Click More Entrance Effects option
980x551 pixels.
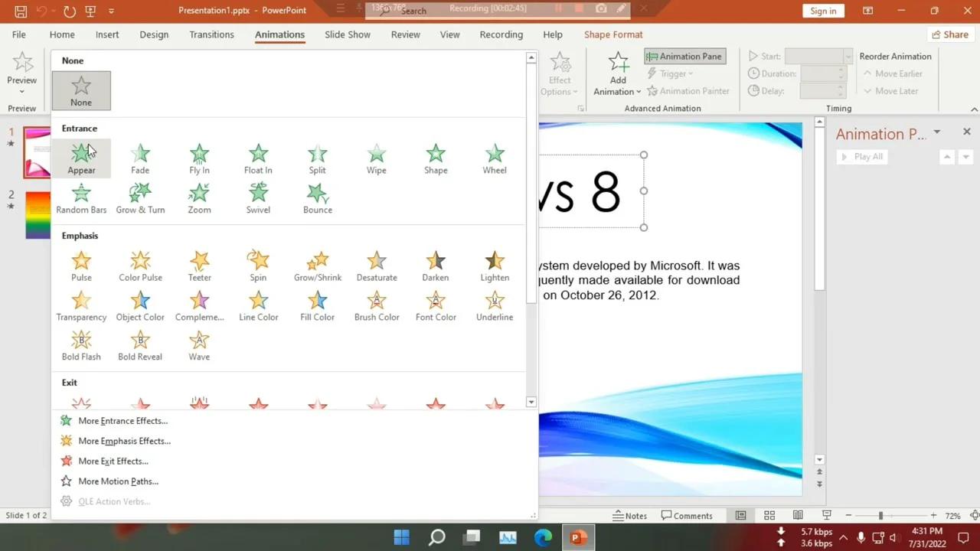click(122, 420)
